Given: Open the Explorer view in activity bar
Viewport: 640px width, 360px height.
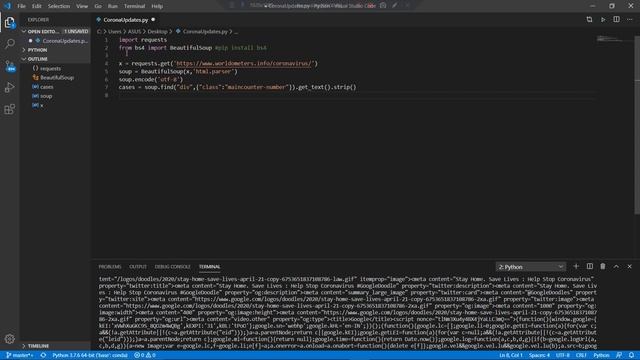Looking at the screenshot, I should (x=10, y=22).
